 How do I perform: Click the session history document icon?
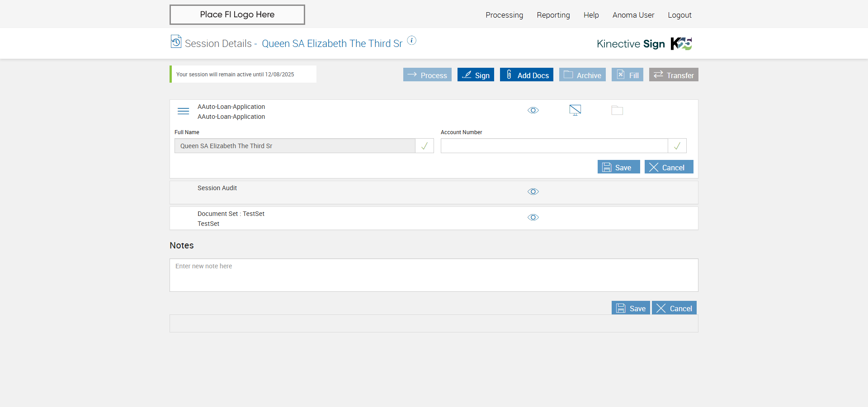coord(176,42)
